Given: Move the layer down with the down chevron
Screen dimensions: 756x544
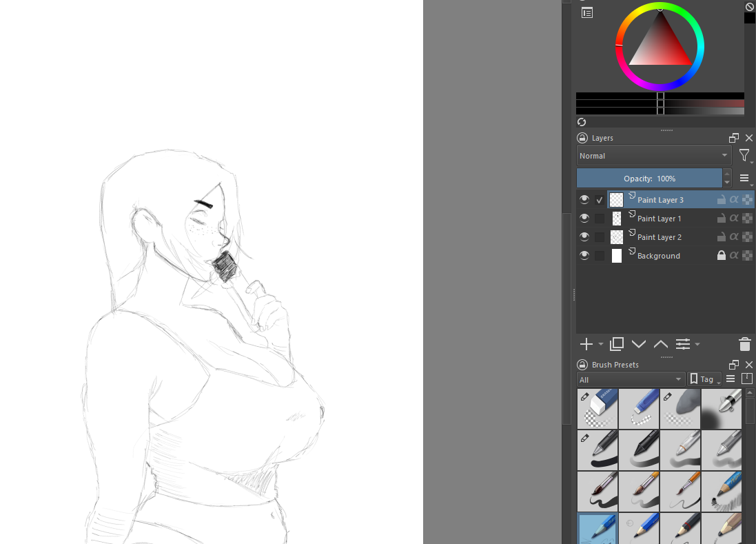Looking at the screenshot, I should pyautogui.click(x=639, y=344).
